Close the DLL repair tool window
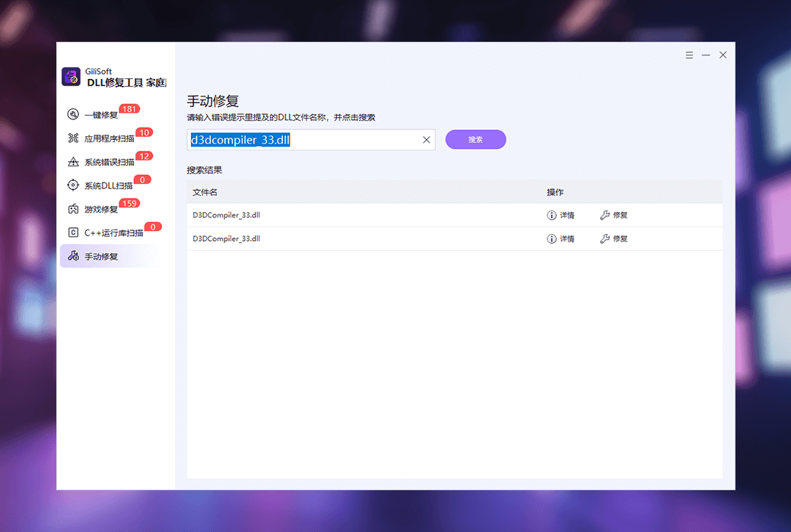Viewport: 791px width, 532px height. pyautogui.click(x=723, y=55)
